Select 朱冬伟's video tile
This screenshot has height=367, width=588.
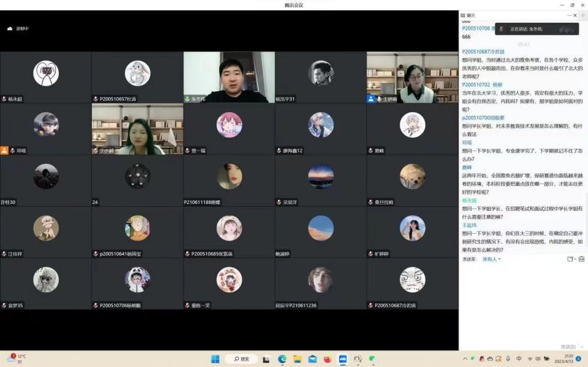coord(229,77)
